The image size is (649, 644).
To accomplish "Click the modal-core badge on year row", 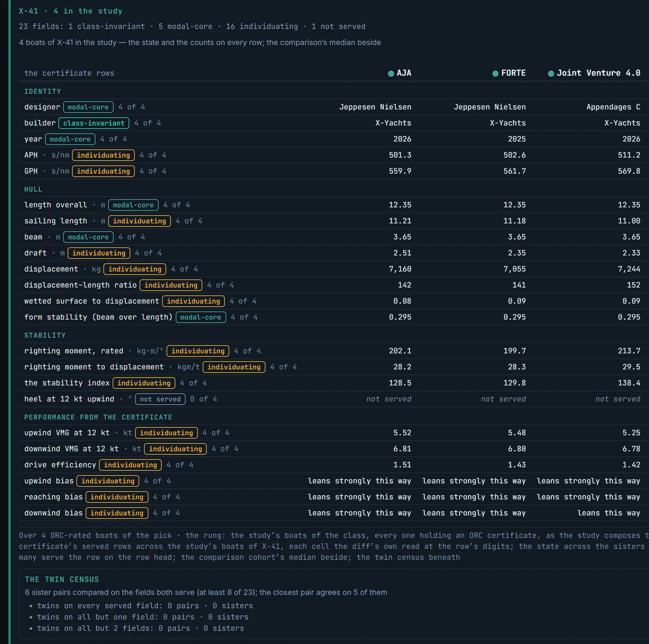I will pos(70,139).
